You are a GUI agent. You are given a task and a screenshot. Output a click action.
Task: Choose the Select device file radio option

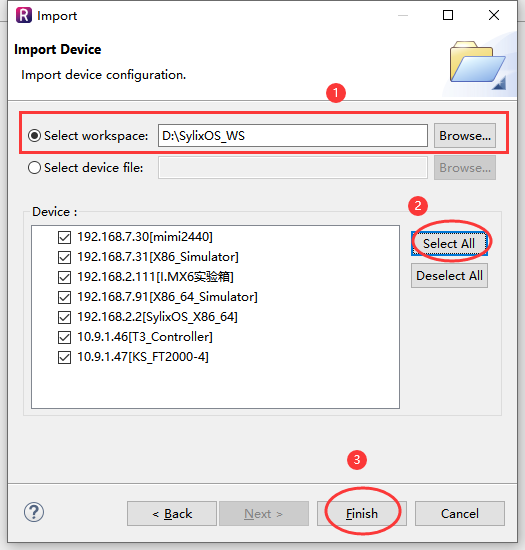pos(34,168)
